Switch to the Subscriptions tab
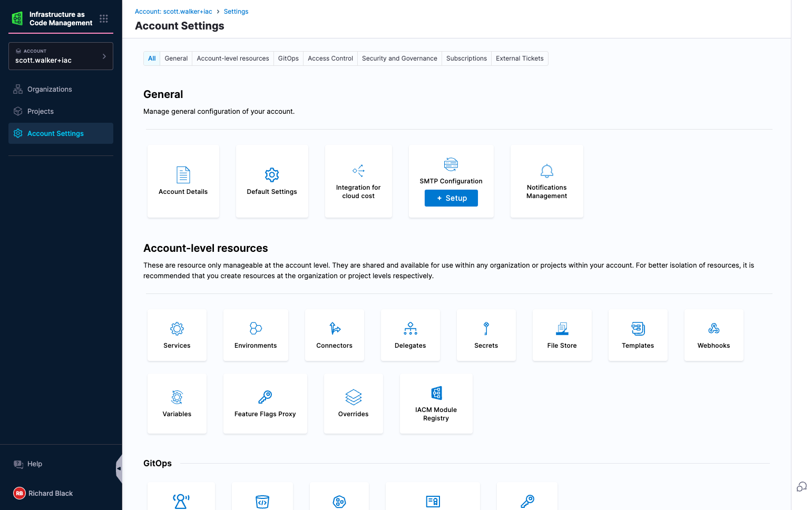The height and width of the screenshot is (510, 812). click(x=466, y=58)
